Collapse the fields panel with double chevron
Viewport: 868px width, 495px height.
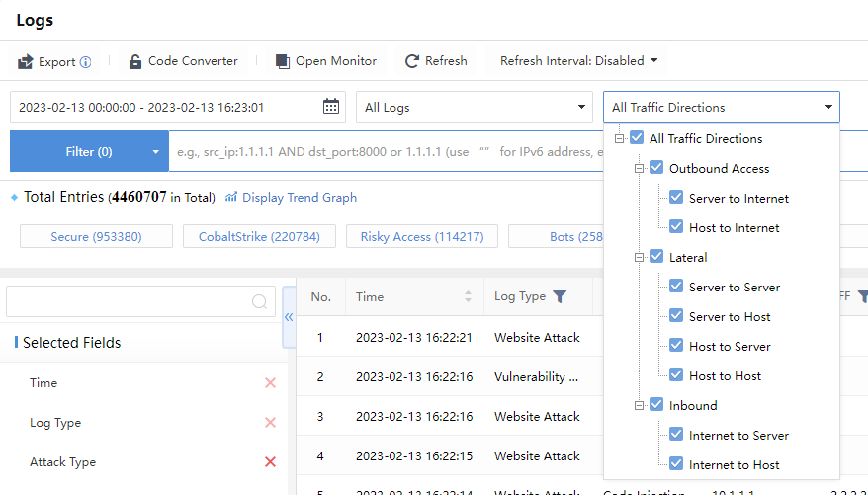(289, 317)
